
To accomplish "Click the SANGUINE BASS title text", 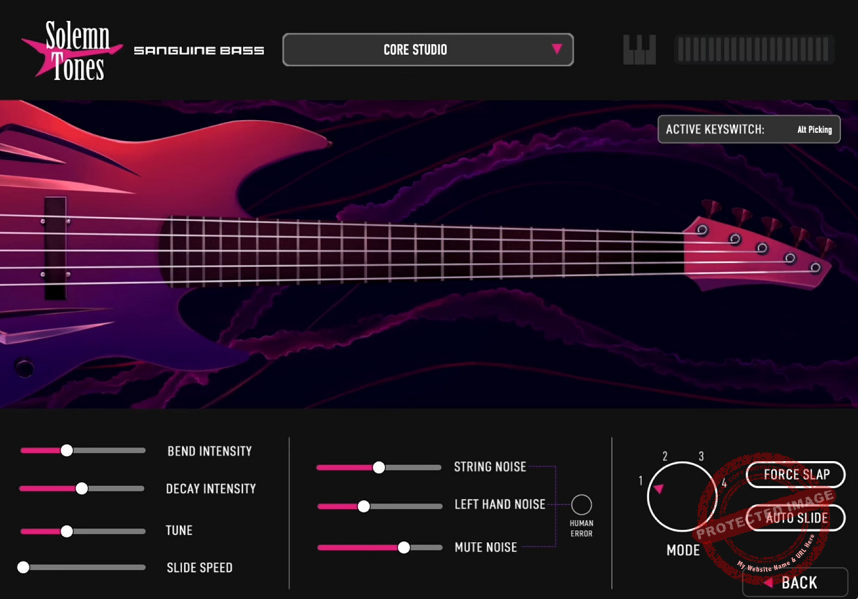I will coord(199,50).
